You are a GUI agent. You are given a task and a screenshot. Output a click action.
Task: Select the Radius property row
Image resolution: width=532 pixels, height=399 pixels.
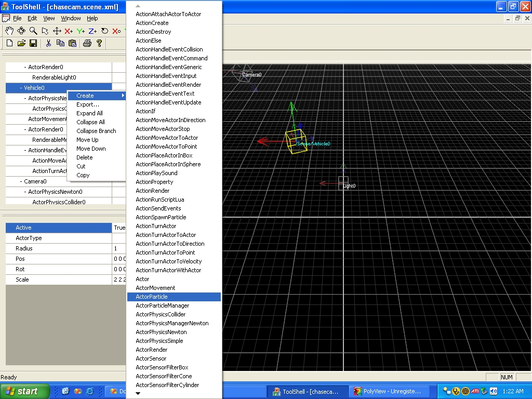[x=58, y=248]
